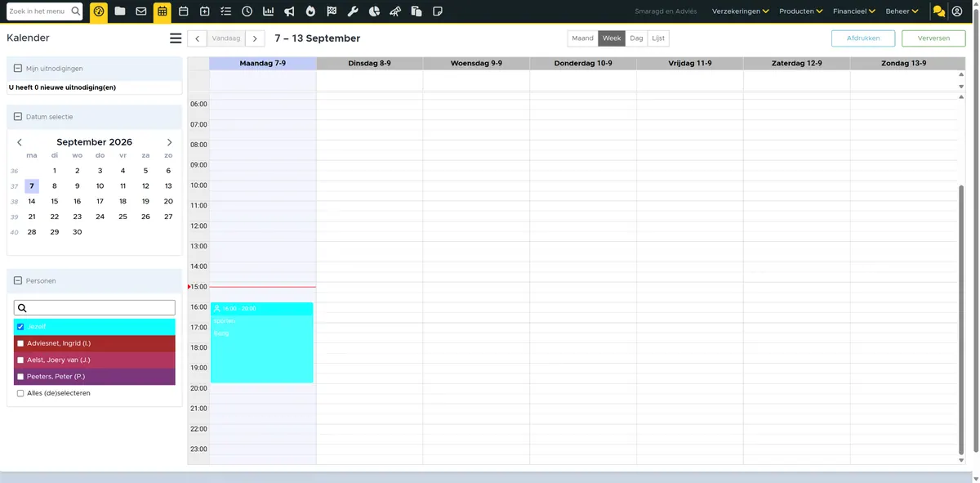Viewport: 980px width, 483px height.
Task: Open the Producten dropdown menu
Action: pyautogui.click(x=800, y=11)
